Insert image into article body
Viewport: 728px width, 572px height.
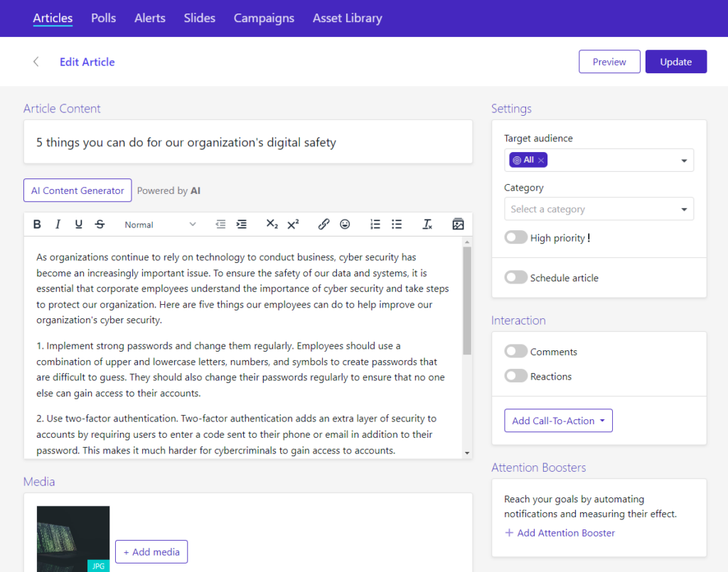tap(458, 225)
